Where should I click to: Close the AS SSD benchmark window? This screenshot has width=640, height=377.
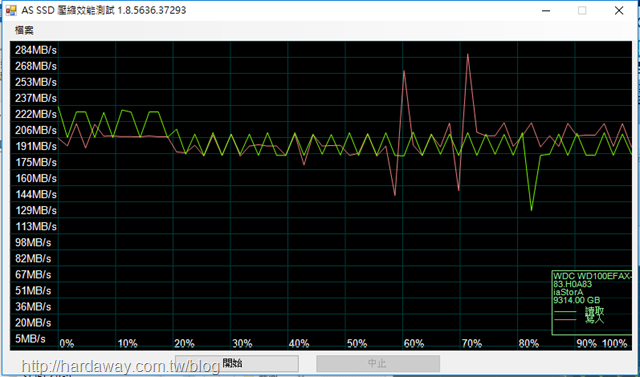(619, 11)
